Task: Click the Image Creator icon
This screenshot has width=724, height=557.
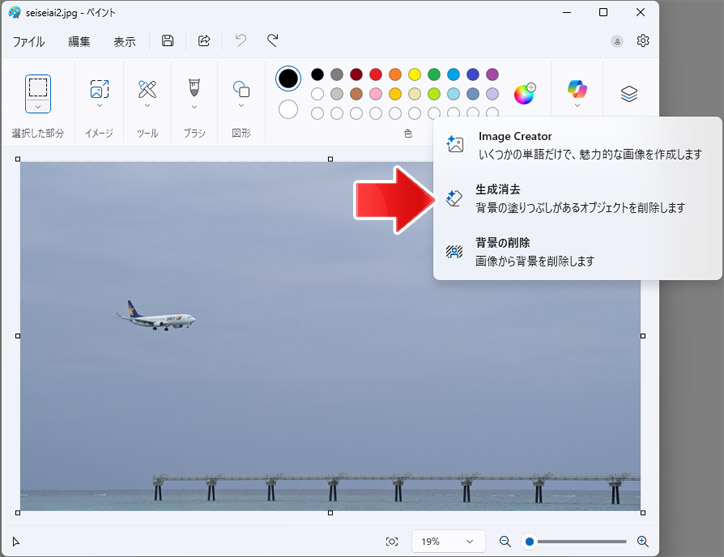Action: click(x=455, y=144)
